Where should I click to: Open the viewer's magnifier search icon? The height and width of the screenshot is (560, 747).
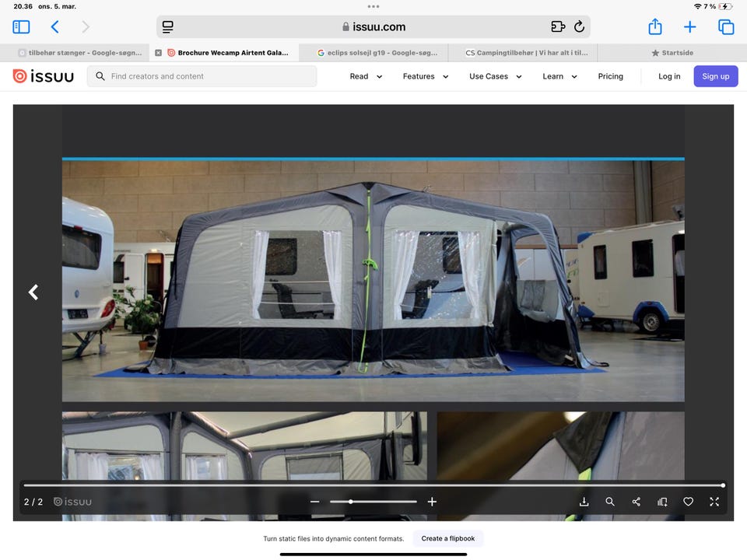coord(610,502)
